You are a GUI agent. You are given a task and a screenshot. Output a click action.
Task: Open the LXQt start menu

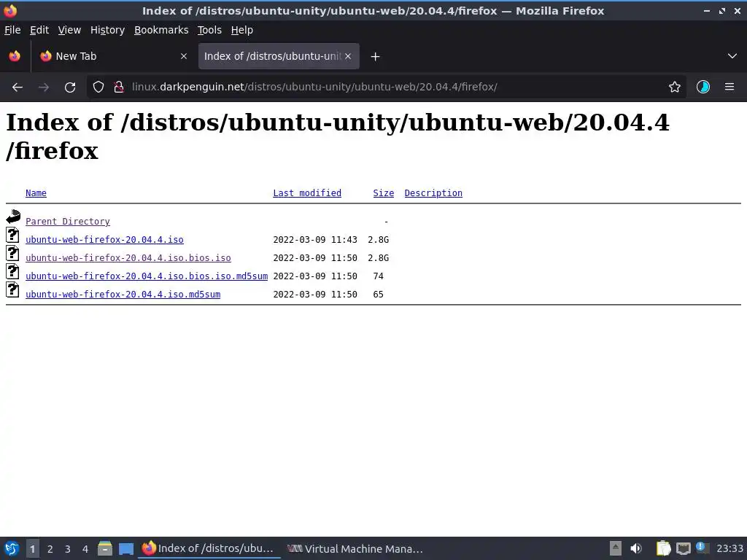point(12,548)
